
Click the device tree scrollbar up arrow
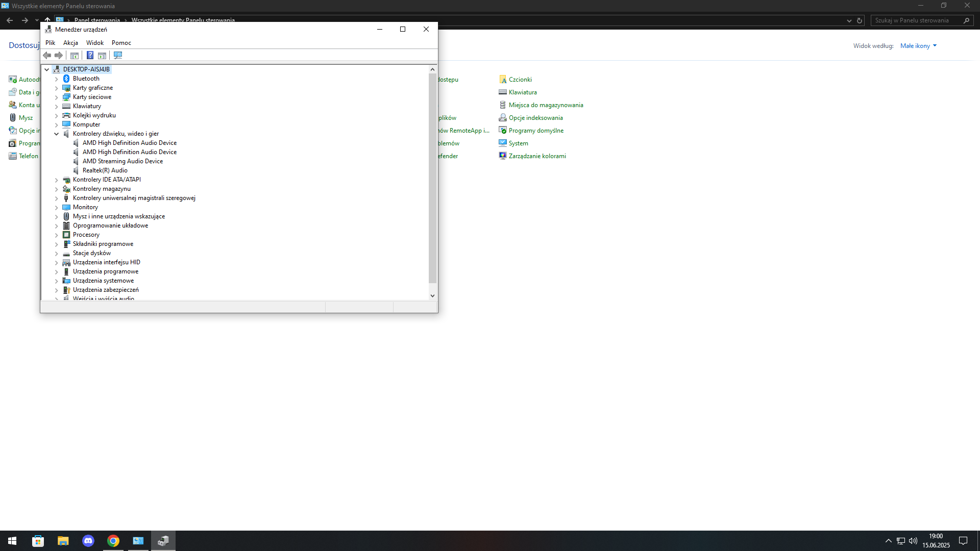432,69
